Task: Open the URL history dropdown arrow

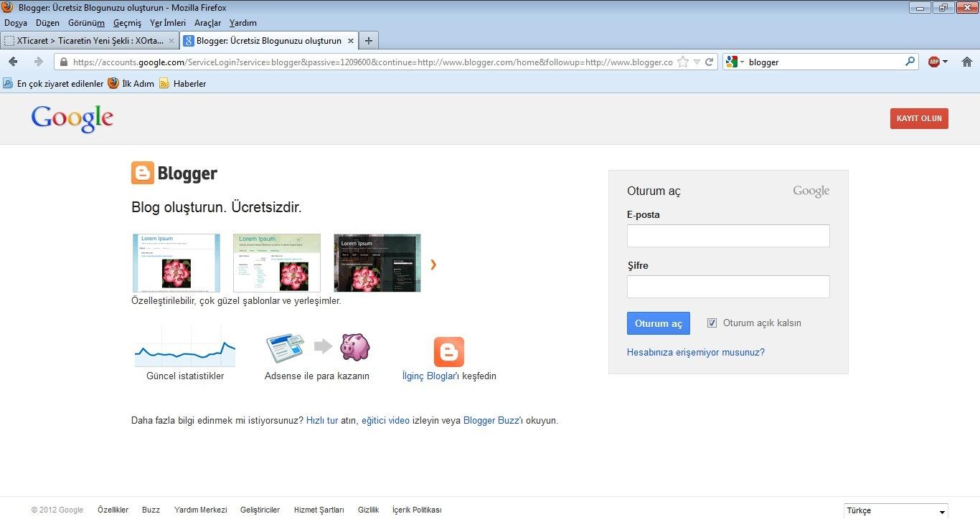Action: point(697,62)
